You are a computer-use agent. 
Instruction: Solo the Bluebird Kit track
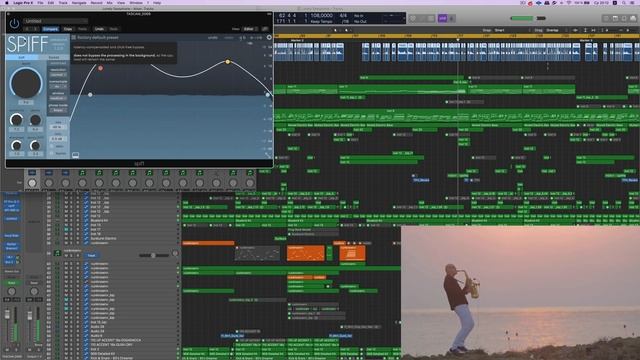point(71,220)
